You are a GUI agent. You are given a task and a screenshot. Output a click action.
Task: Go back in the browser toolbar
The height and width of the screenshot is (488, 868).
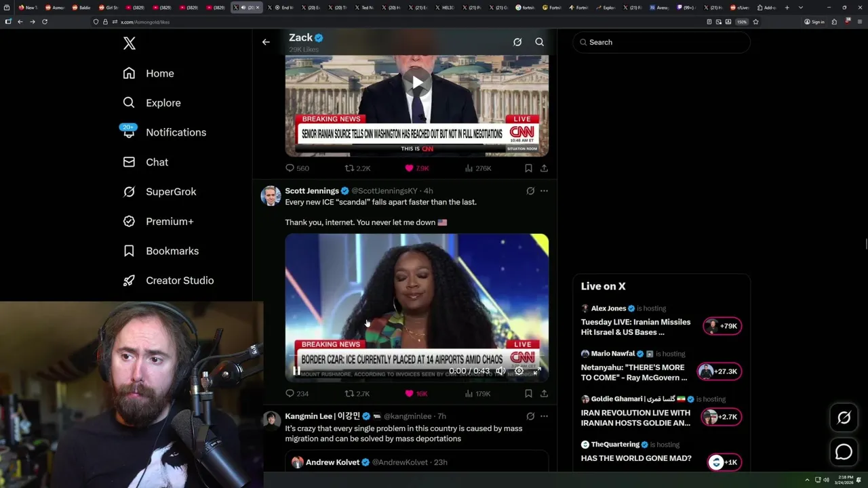click(x=20, y=22)
